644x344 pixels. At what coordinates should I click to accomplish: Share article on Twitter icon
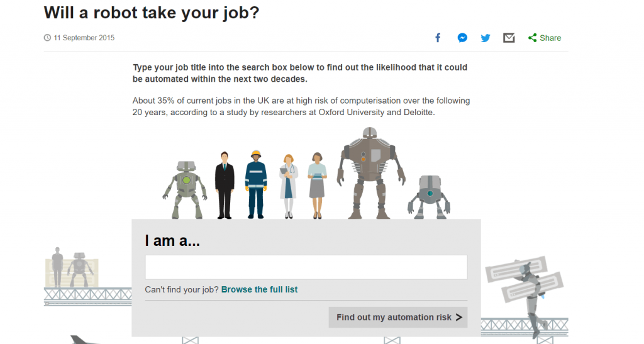click(486, 38)
